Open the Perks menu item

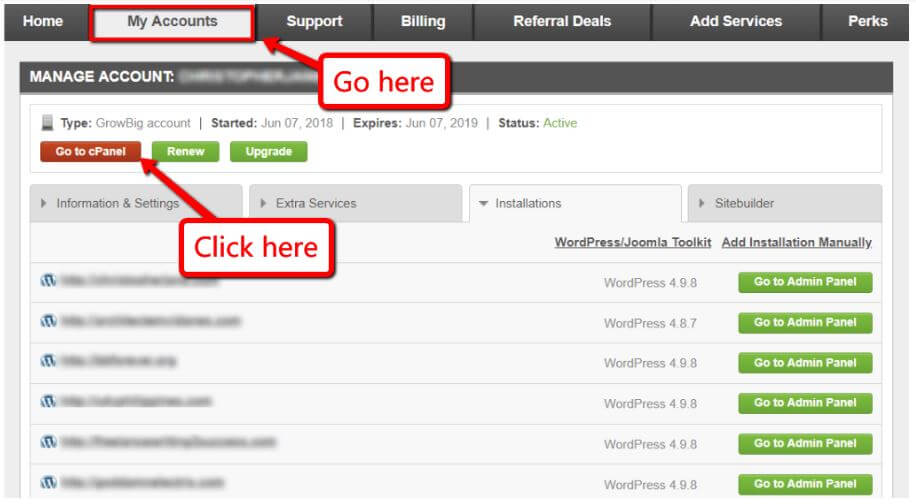coord(867,22)
